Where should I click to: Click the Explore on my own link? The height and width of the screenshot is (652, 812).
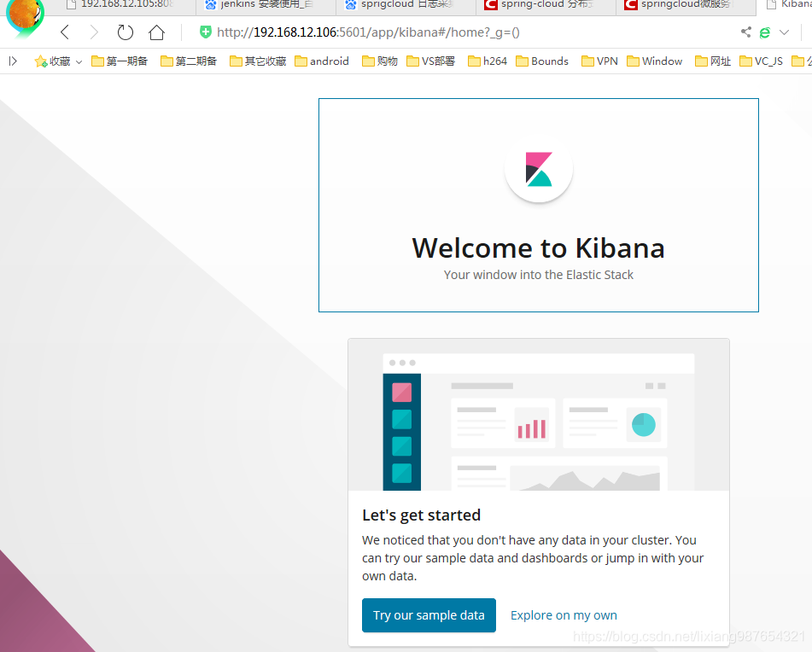[564, 615]
